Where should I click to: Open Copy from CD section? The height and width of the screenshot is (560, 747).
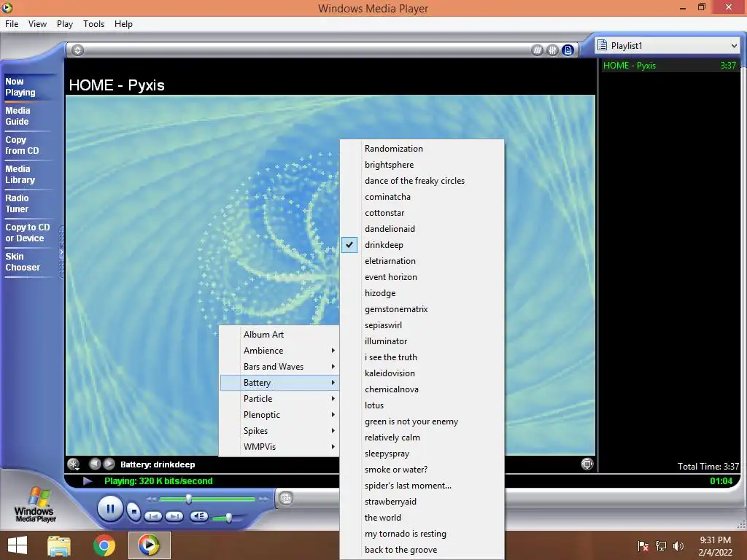22,145
